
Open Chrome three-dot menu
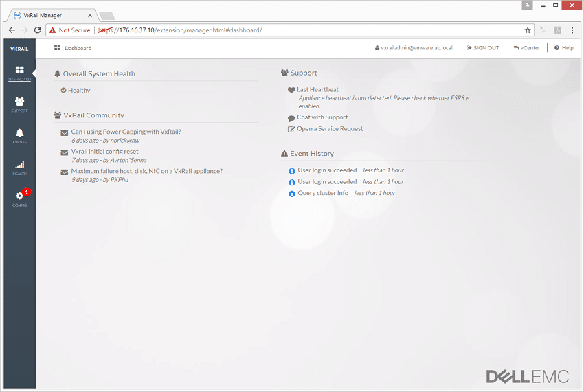coord(572,30)
